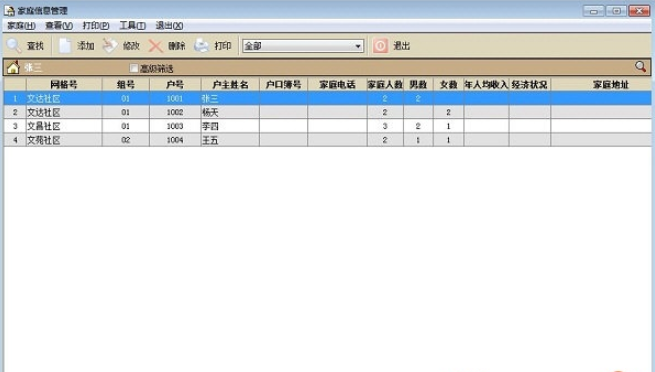655x372 pixels.
Task: Open the 退出(X) menu
Action: (x=169, y=26)
